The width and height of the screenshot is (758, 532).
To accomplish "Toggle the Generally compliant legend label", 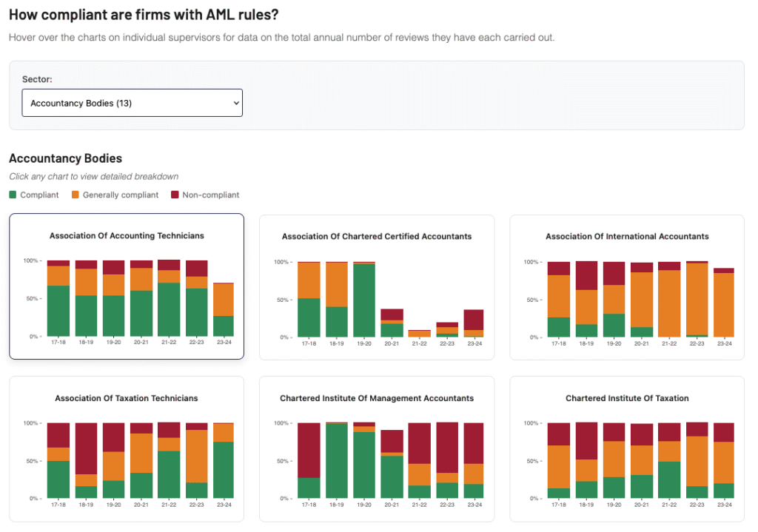I will click(121, 195).
